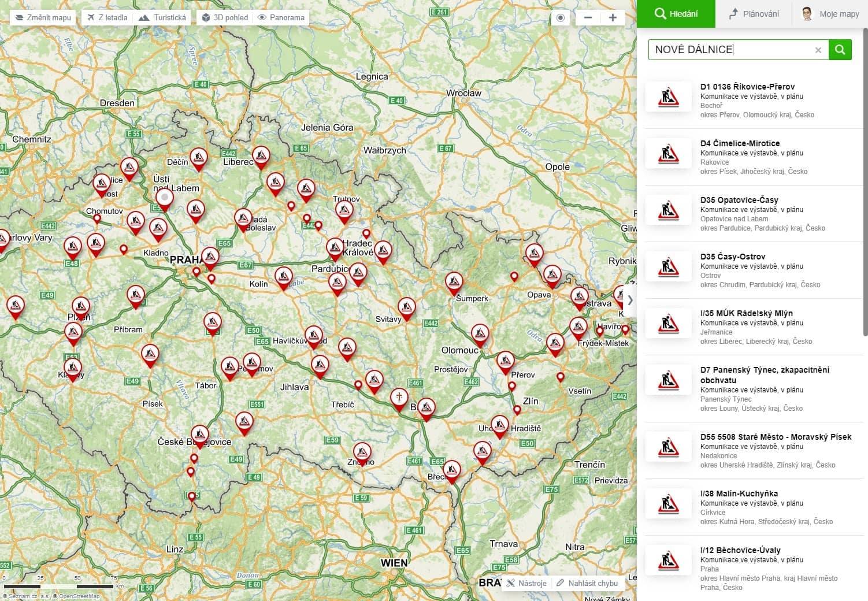Click the locate-me target icon
The width and height of the screenshot is (868, 601).
tap(560, 17)
